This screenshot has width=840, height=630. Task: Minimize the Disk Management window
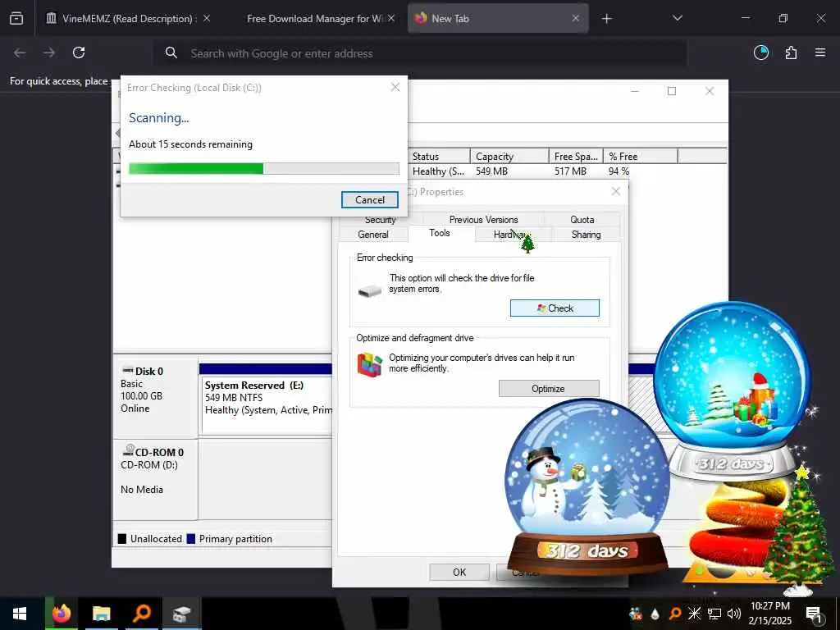tap(635, 91)
